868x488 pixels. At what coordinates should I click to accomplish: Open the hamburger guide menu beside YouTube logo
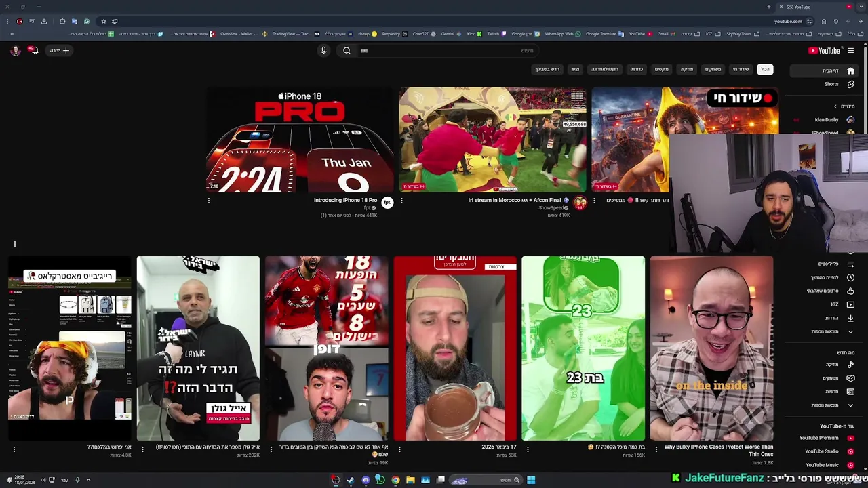click(x=850, y=50)
